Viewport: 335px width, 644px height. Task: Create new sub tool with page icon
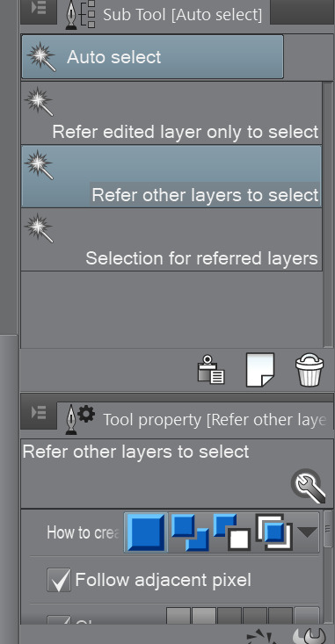click(259, 370)
